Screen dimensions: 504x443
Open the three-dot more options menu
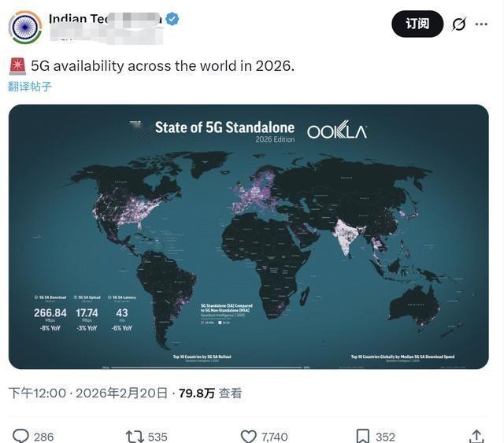pyautogui.click(x=481, y=24)
